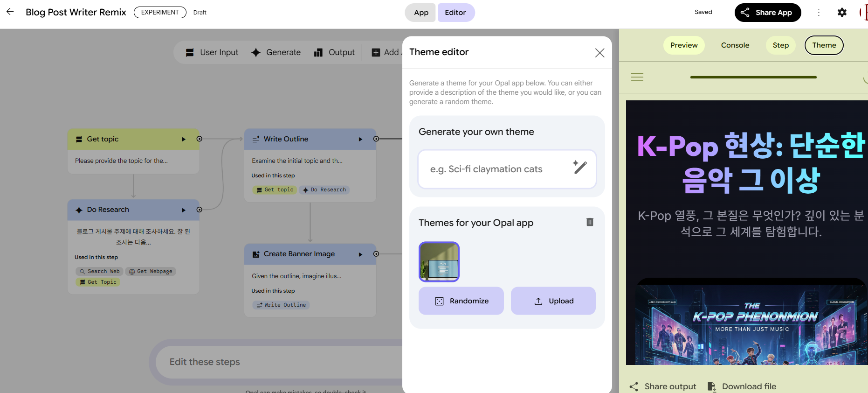This screenshot has height=393, width=868.
Task: Click the Download file icon
Action: 711,386
